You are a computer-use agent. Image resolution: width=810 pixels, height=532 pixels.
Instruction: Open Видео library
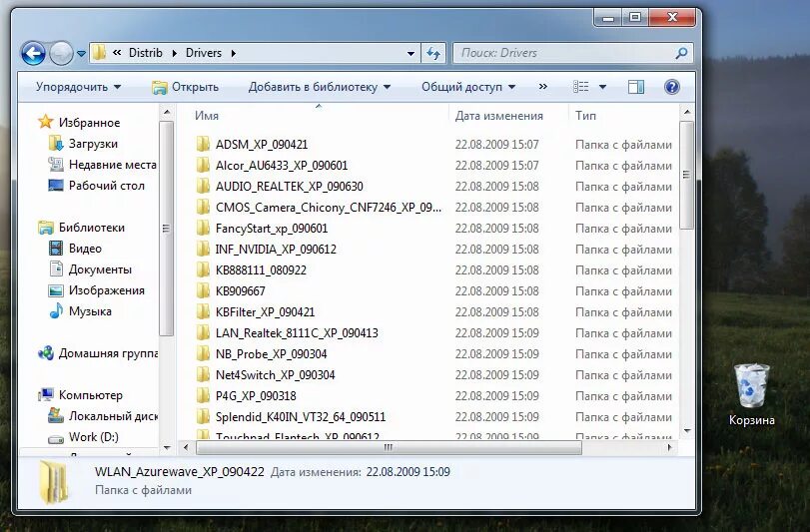[75, 249]
